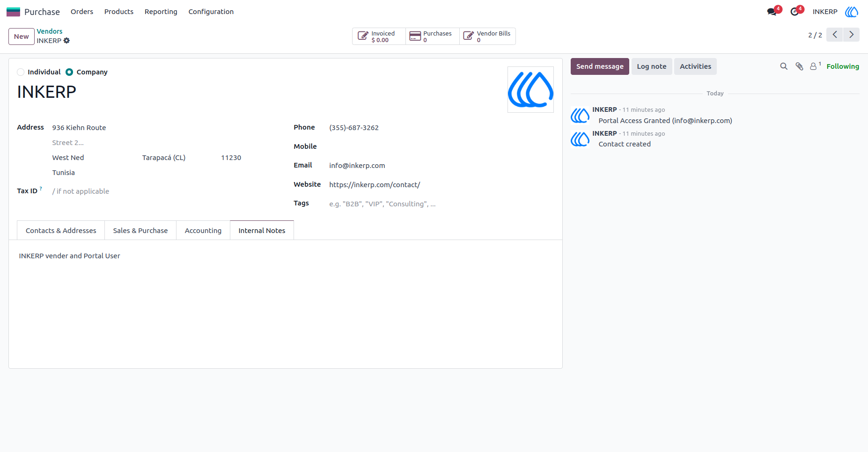Open conversations messaging icon in top bar
This screenshot has height=452, width=868.
(x=772, y=12)
